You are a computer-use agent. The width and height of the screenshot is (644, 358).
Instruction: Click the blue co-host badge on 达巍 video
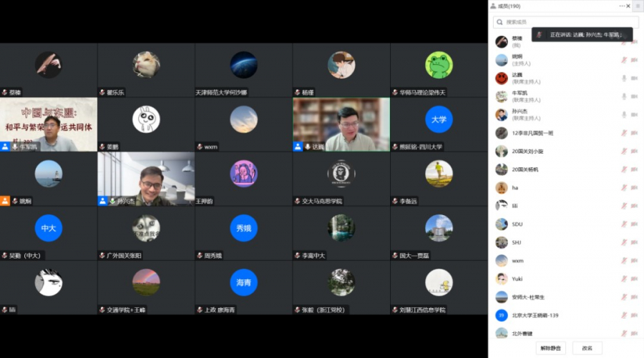point(298,146)
